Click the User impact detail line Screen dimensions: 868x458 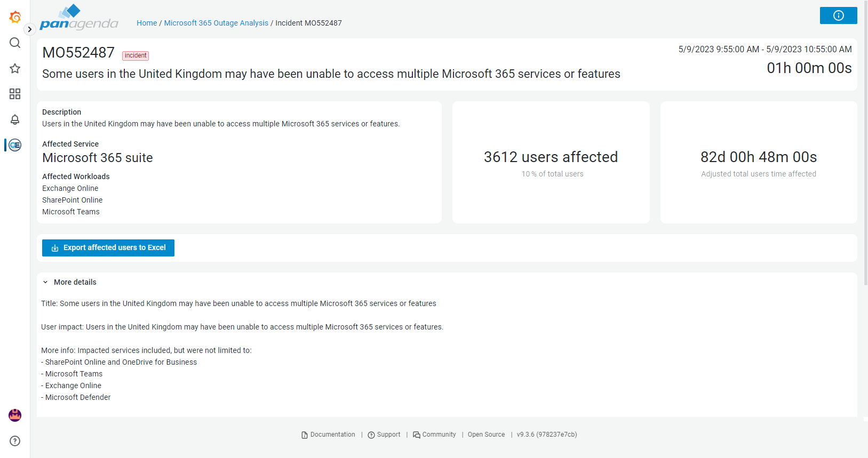pyautogui.click(x=242, y=327)
